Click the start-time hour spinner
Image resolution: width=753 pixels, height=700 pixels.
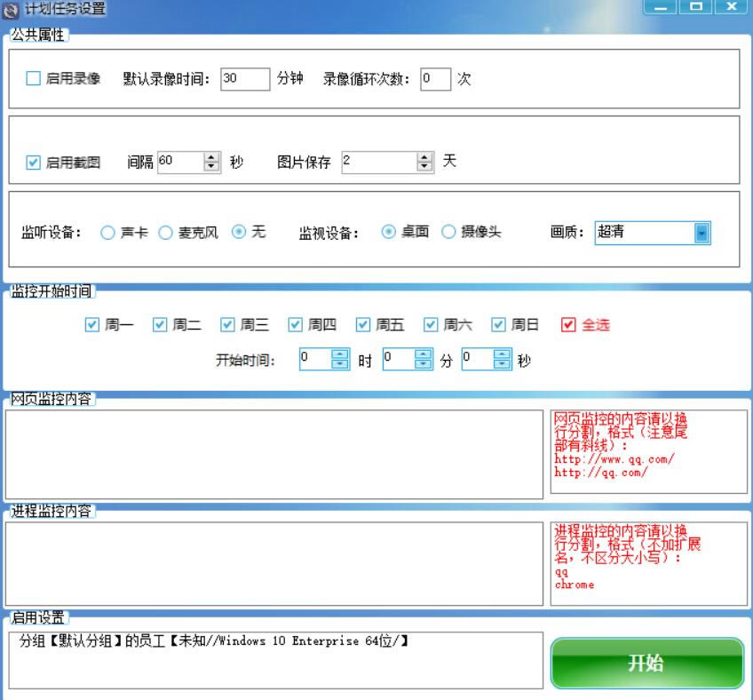(x=340, y=359)
